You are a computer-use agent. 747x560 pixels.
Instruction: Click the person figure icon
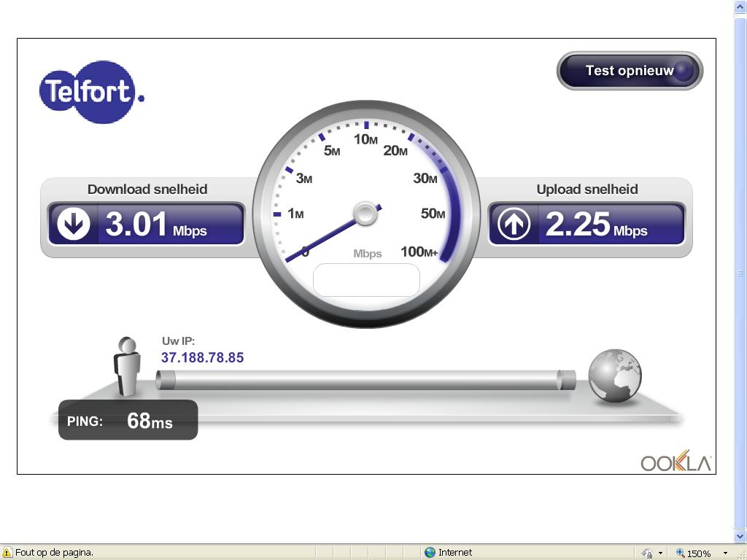(127, 367)
